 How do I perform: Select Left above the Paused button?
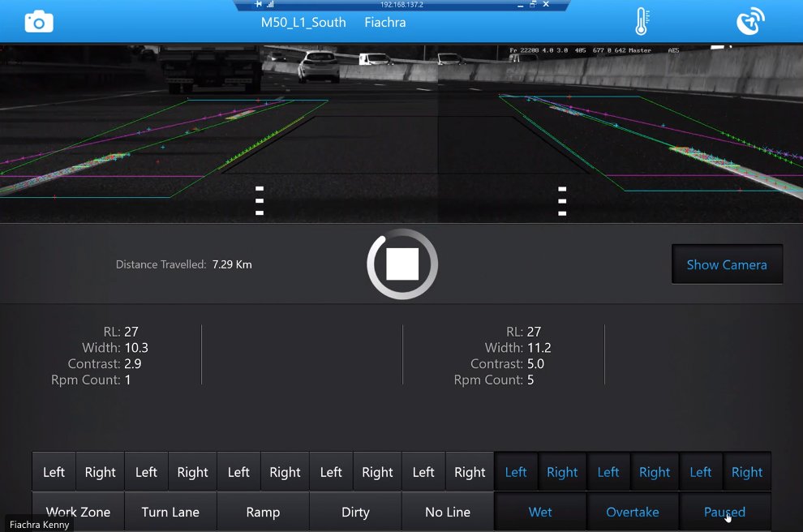click(x=701, y=471)
